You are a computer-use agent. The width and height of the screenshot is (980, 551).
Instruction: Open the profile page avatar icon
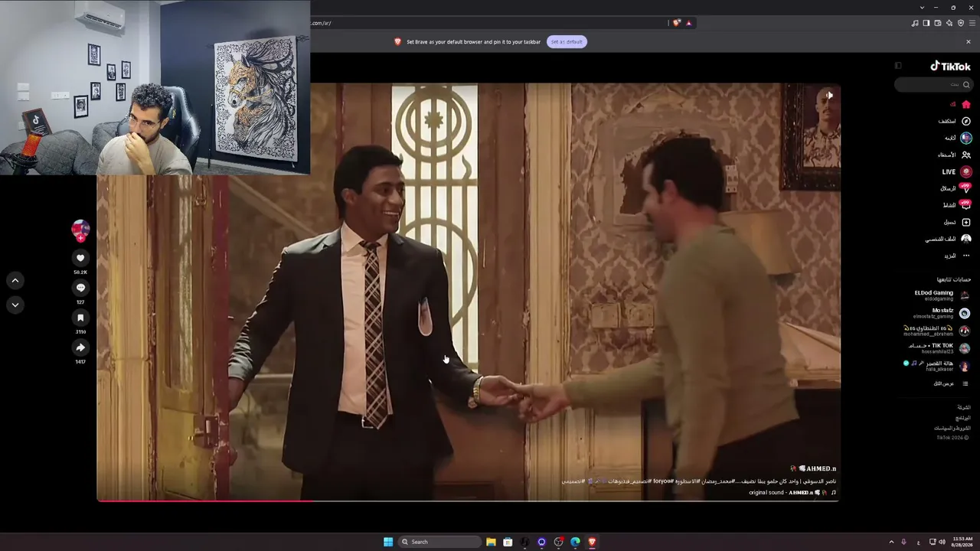click(966, 239)
